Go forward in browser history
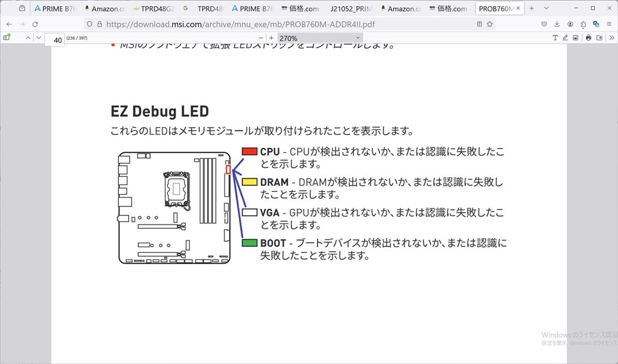Viewport: 618px width, 364px height. (x=22, y=24)
